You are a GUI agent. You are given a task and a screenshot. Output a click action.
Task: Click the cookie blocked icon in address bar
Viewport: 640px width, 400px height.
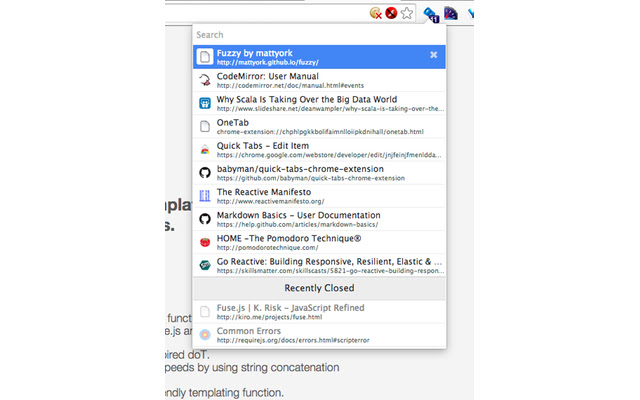pyautogui.click(x=376, y=13)
